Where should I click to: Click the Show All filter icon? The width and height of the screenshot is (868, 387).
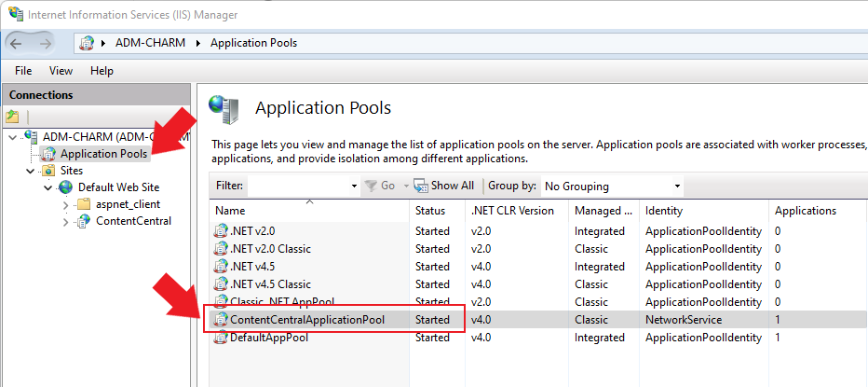[421, 186]
